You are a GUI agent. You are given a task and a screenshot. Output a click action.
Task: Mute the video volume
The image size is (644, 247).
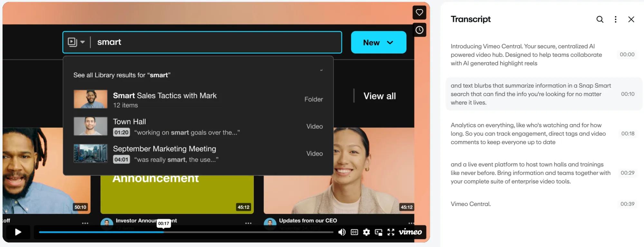[342, 232]
